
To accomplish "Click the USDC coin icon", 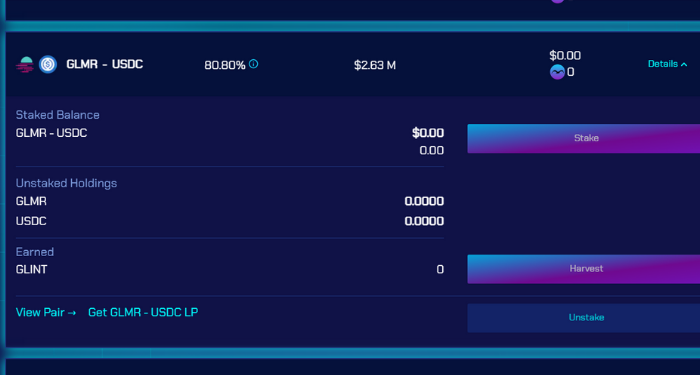I will [x=47, y=65].
